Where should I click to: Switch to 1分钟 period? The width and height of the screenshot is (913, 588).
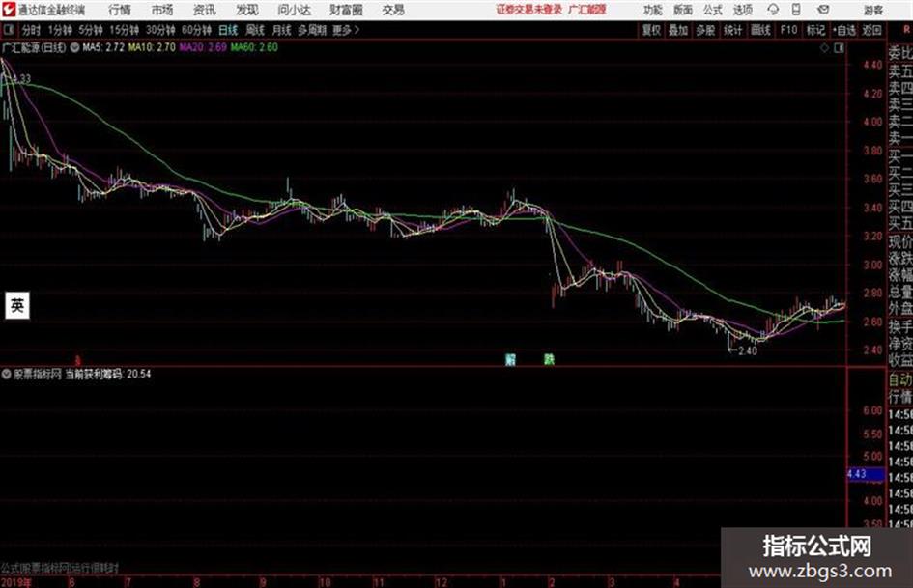pyautogui.click(x=60, y=30)
